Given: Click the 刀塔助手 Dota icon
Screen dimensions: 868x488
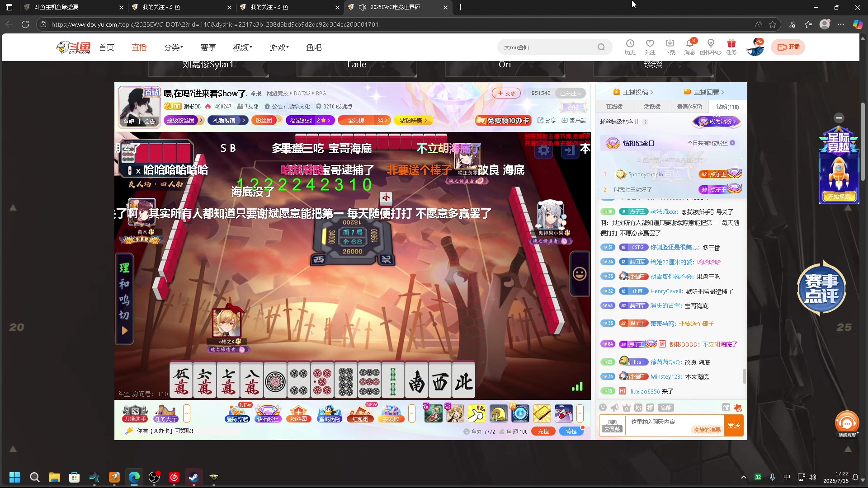Looking at the screenshot, I should pyautogui.click(x=135, y=413).
